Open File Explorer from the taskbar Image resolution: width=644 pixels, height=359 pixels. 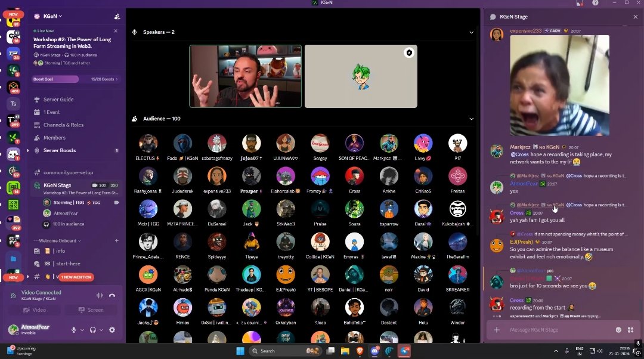point(345,351)
